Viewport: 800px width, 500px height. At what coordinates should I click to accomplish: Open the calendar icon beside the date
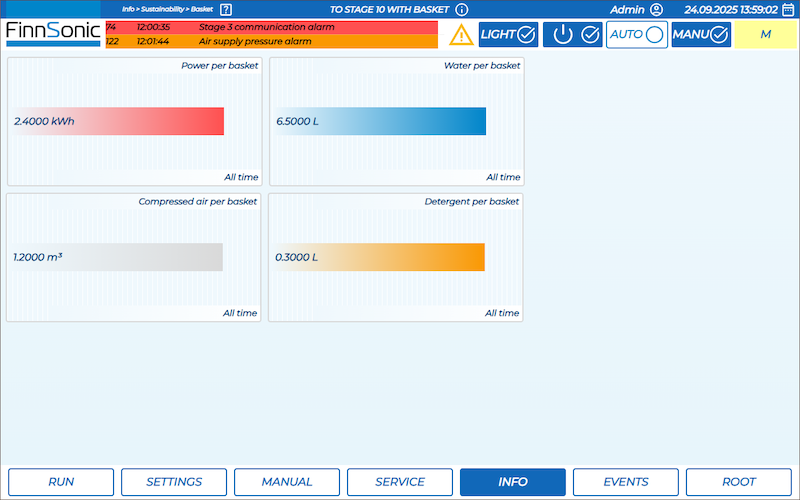(x=788, y=9)
